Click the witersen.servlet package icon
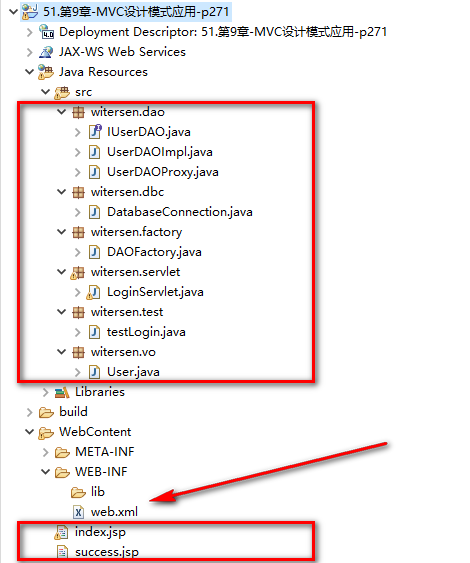This screenshot has height=563, width=470. pyautogui.click(x=78, y=272)
